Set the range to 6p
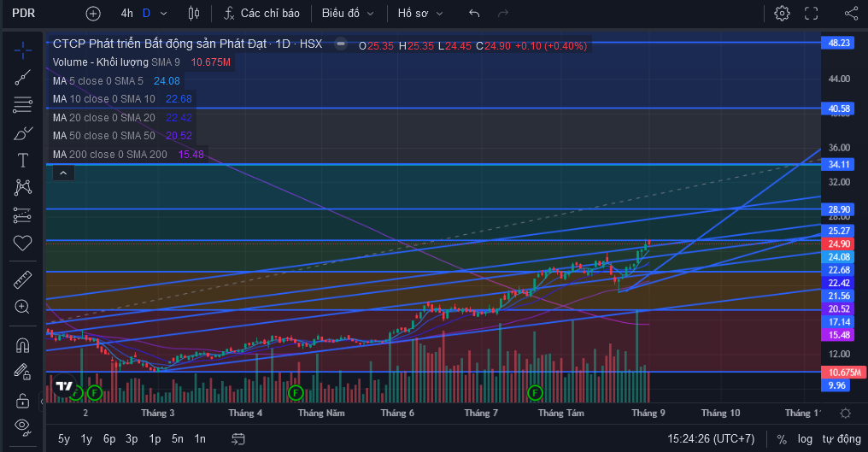 click(x=109, y=438)
